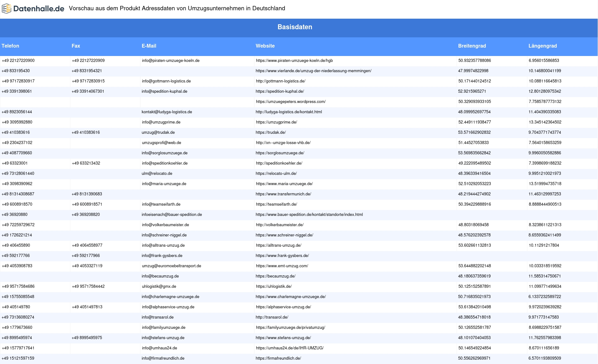This screenshot has height=364, width=598.
Task: Click URL https://www.charlemagne-umzuege.de/
Action: [x=291, y=297]
